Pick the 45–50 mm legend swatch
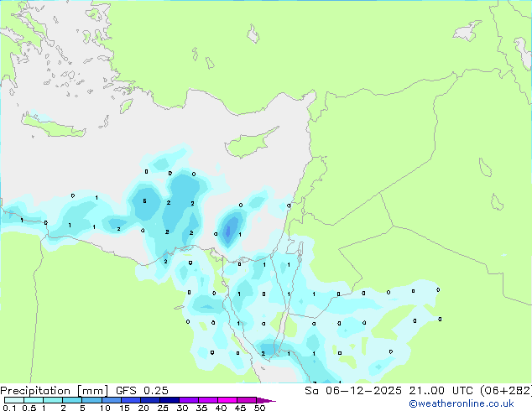Image resolution: width=532 pixels, height=411 pixels. click(247, 400)
